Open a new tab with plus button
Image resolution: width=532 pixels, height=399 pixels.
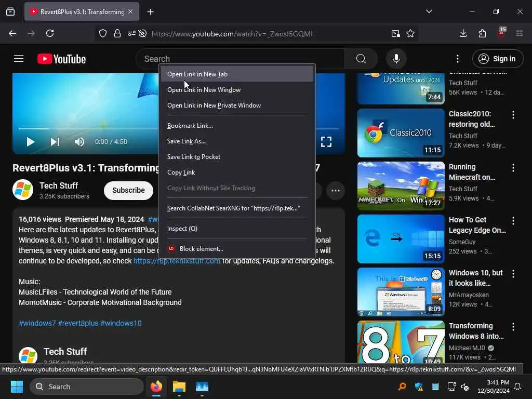(x=150, y=12)
